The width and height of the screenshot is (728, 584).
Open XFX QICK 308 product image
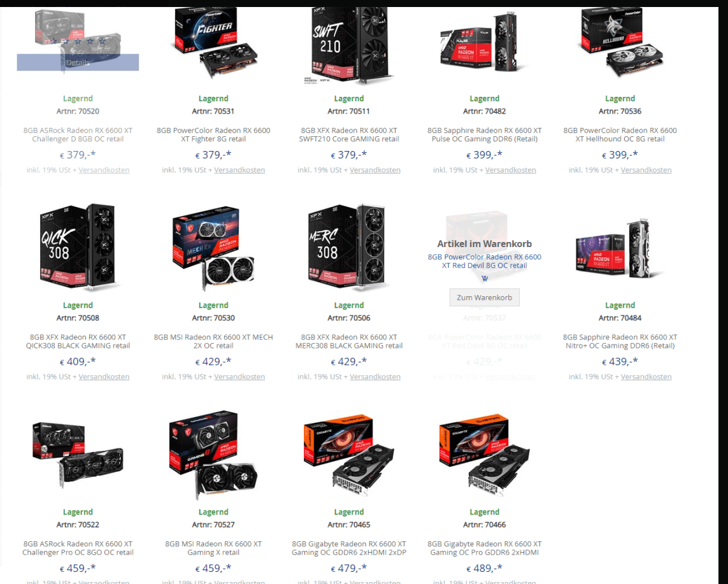pos(78,248)
